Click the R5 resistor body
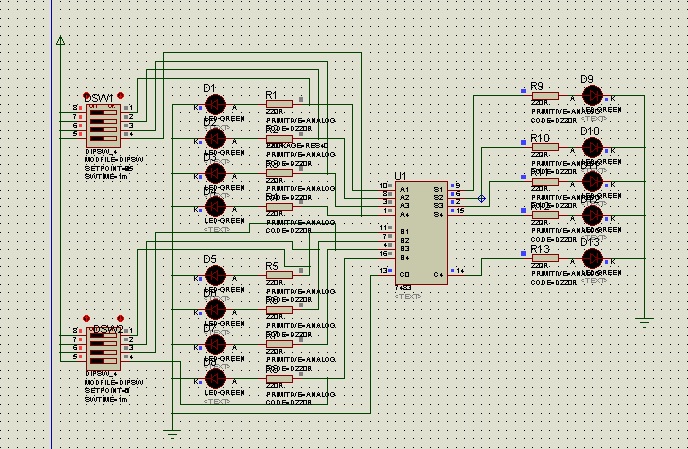The height and width of the screenshot is (449, 688). (x=280, y=275)
